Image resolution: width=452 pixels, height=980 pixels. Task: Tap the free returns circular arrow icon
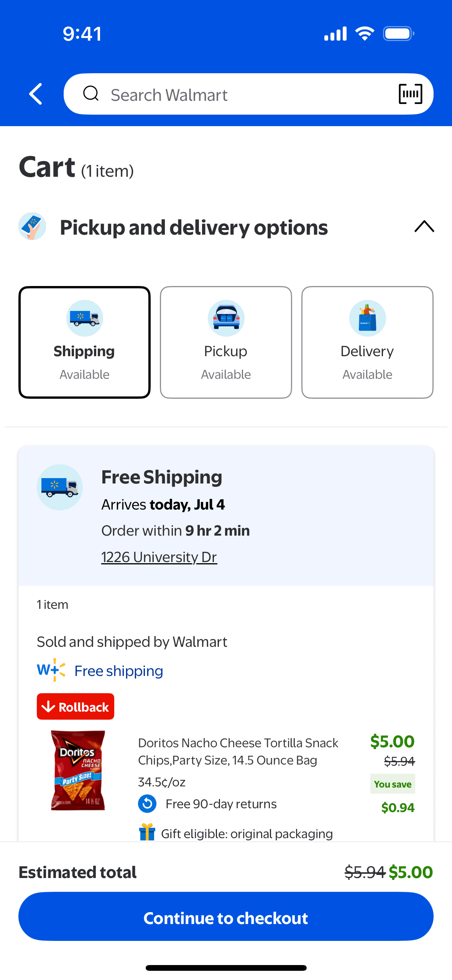point(147,804)
